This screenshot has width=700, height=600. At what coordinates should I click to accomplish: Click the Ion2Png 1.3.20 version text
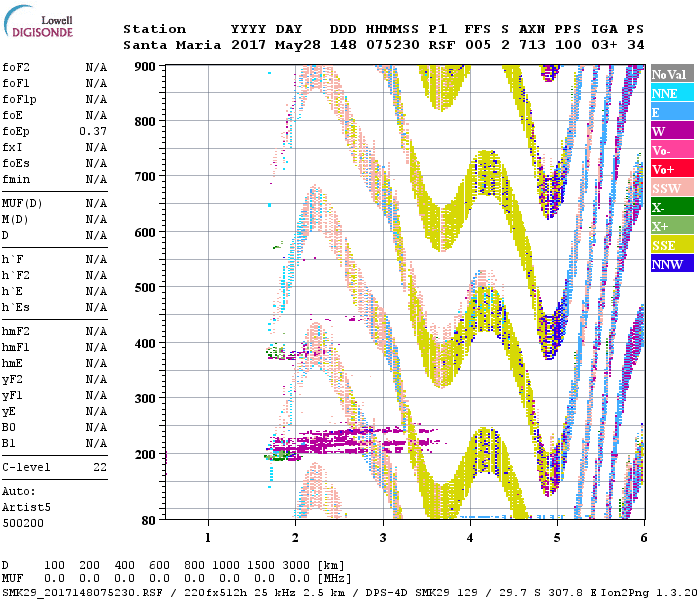coord(648,592)
